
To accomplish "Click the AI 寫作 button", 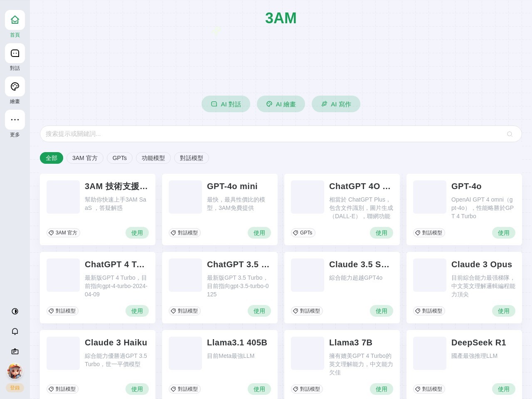I will tap(336, 104).
